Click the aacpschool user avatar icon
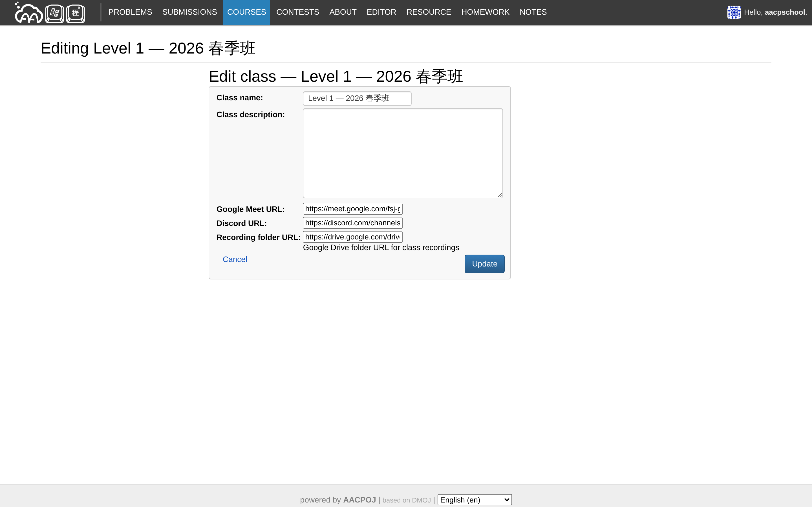The image size is (812, 507). click(x=734, y=12)
